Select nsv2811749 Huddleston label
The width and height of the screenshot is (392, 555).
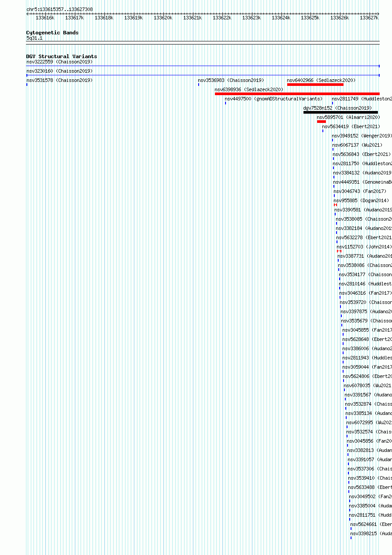(x=362, y=99)
